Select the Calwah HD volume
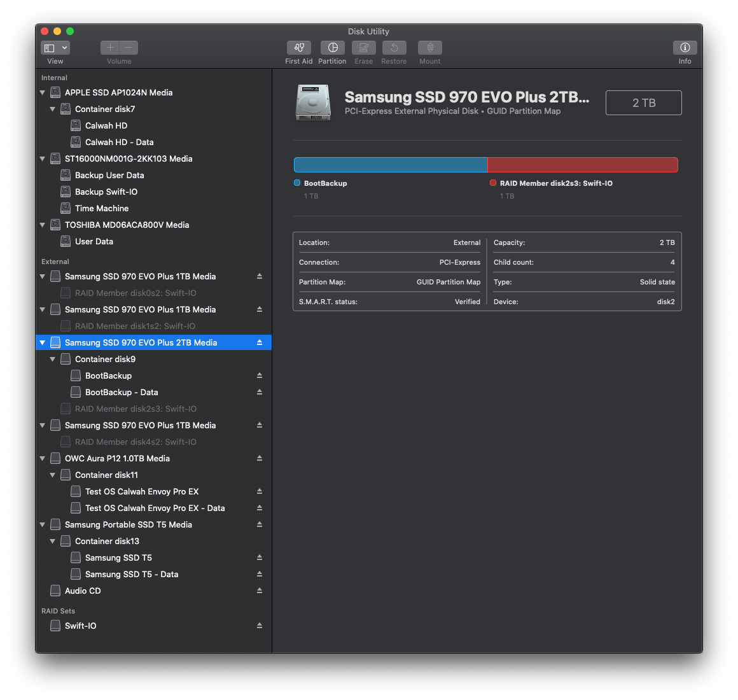 (x=154, y=126)
